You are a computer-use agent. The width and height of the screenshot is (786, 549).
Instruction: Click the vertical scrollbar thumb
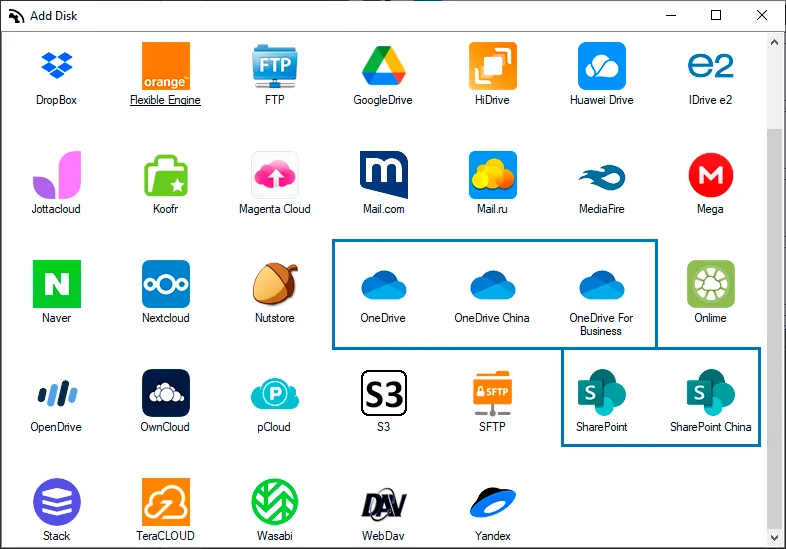774,328
